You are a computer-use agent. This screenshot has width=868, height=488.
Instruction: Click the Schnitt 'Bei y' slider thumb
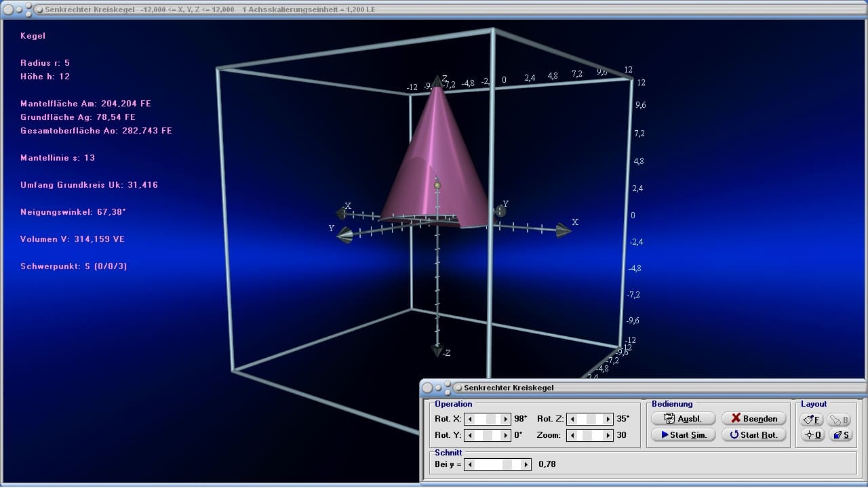[x=507, y=464]
